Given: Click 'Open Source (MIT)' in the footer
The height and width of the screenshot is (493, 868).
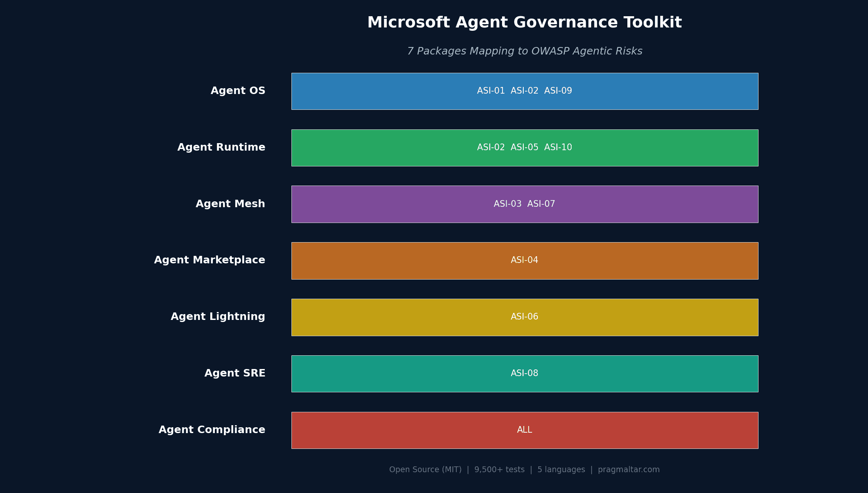Looking at the screenshot, I should (x=425, y=470).
